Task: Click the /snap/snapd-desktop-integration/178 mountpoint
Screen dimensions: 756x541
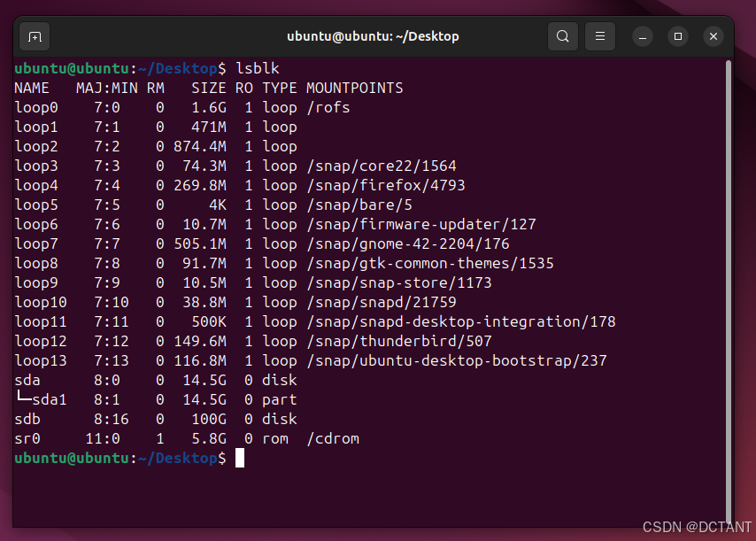Action: coord(461,321)
